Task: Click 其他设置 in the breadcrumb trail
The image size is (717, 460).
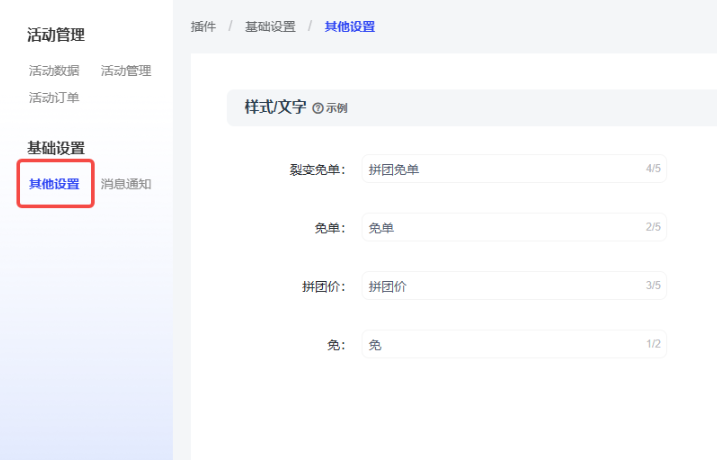Action: 350,27
